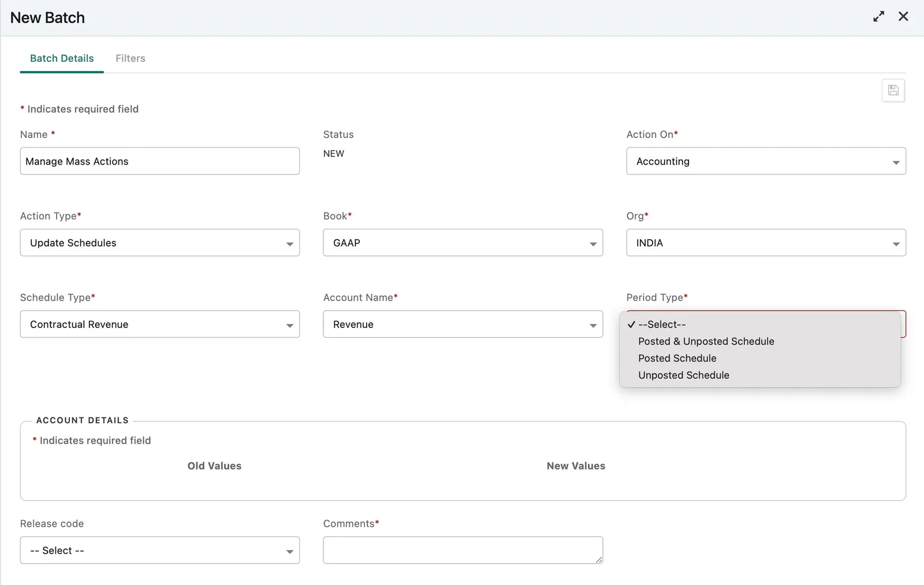
Task: Pick Unposted Schedule from the list
Action: click(x=759, y=375)
